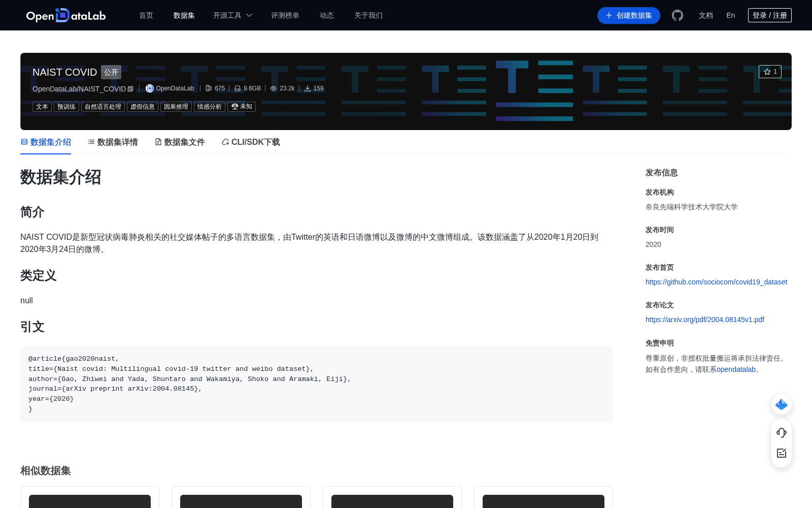Image resolution: width=812 pixels, height=508 pixels.
Task: Open 关于我们 page
Action: pos(368,16)
